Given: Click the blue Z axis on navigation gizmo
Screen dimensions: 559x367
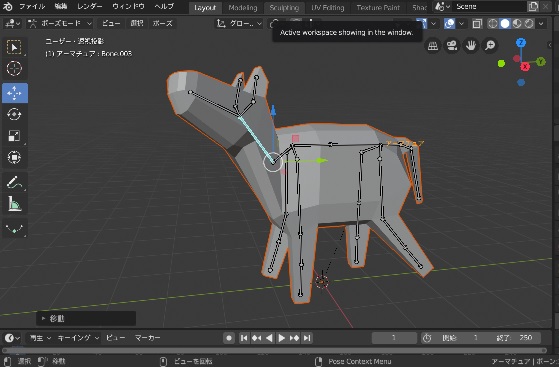Looking at the screenshot, I should pos(521,43).
